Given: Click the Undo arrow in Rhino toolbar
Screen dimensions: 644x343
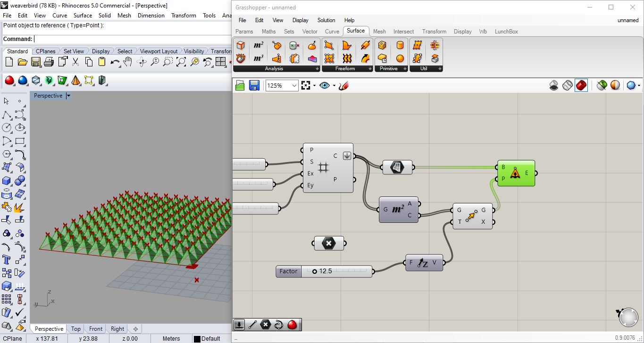Looking at the screenshot, I should [115, 62].
